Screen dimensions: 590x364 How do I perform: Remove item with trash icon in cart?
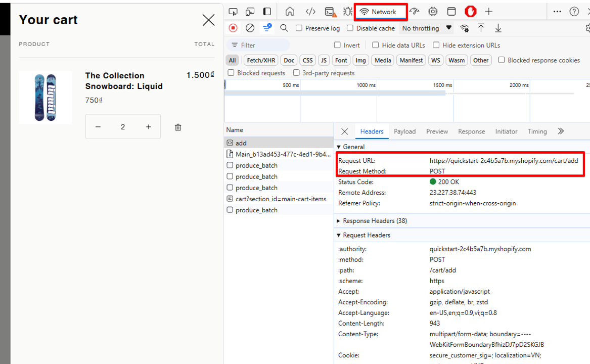(178, 127)
